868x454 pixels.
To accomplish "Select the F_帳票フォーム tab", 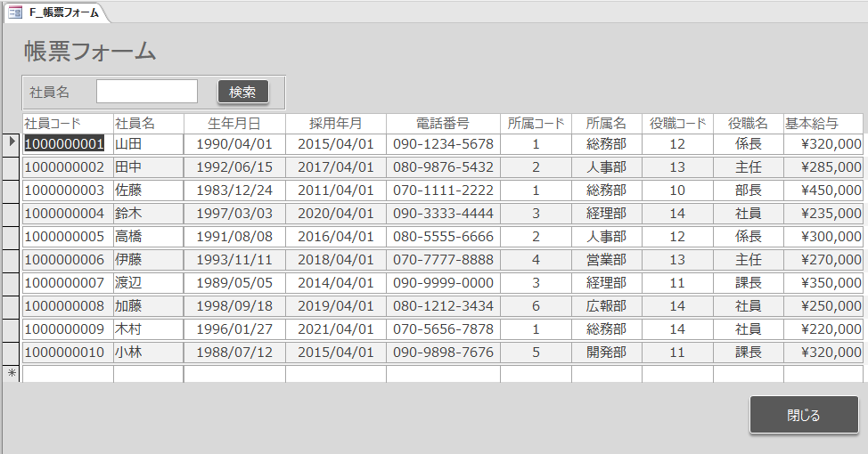I will tap(62, 12).
